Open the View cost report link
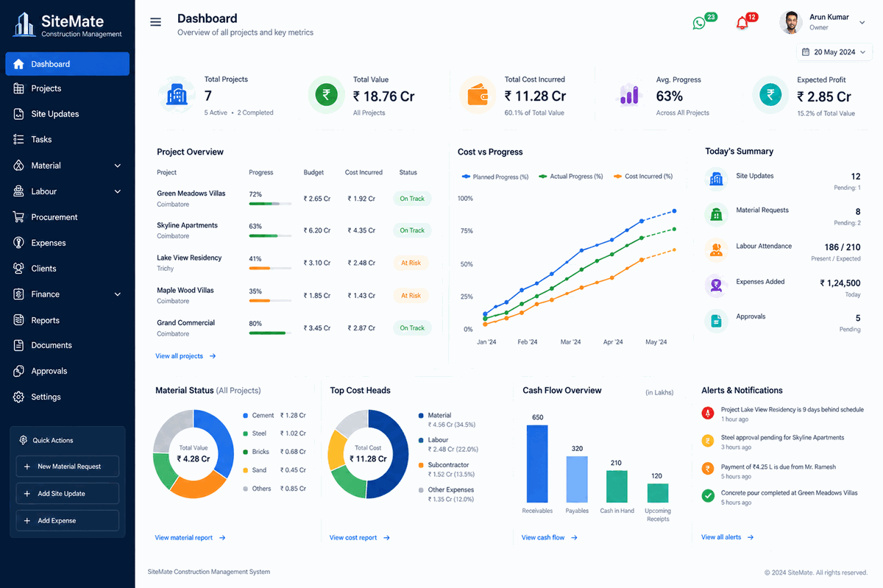Viewport: 883px width, 588px height. point(360,538)
